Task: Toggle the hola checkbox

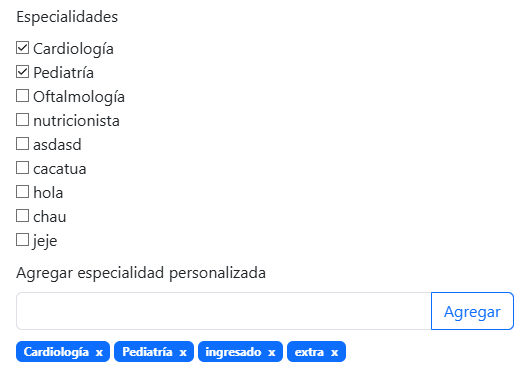Action: pos(22,192)
